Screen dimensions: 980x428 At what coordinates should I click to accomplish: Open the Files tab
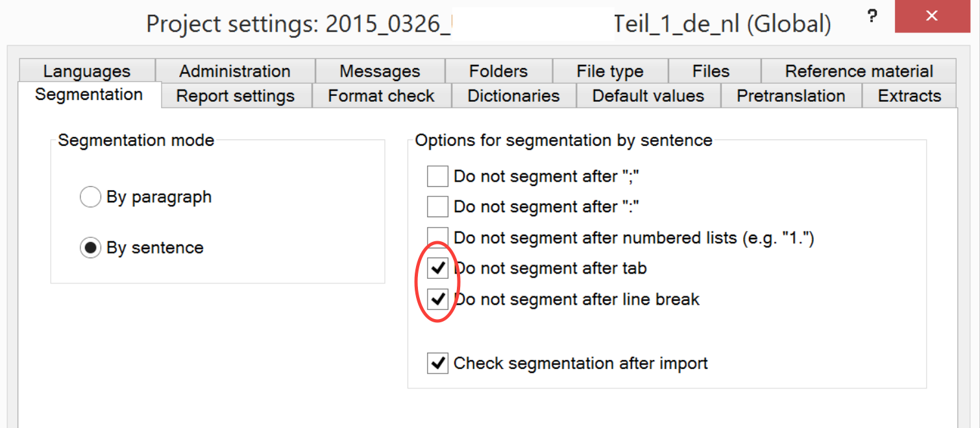(x=711, y=71)
